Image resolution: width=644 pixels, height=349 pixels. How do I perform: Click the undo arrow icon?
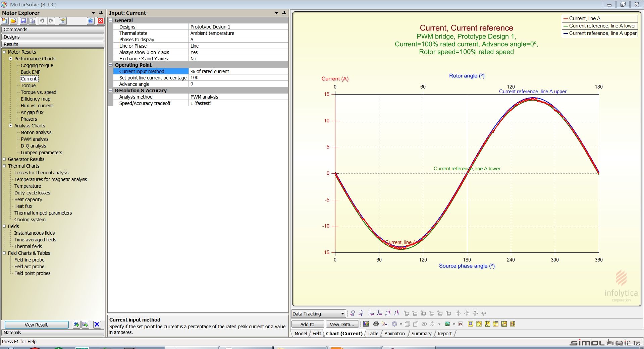[42, 21]
